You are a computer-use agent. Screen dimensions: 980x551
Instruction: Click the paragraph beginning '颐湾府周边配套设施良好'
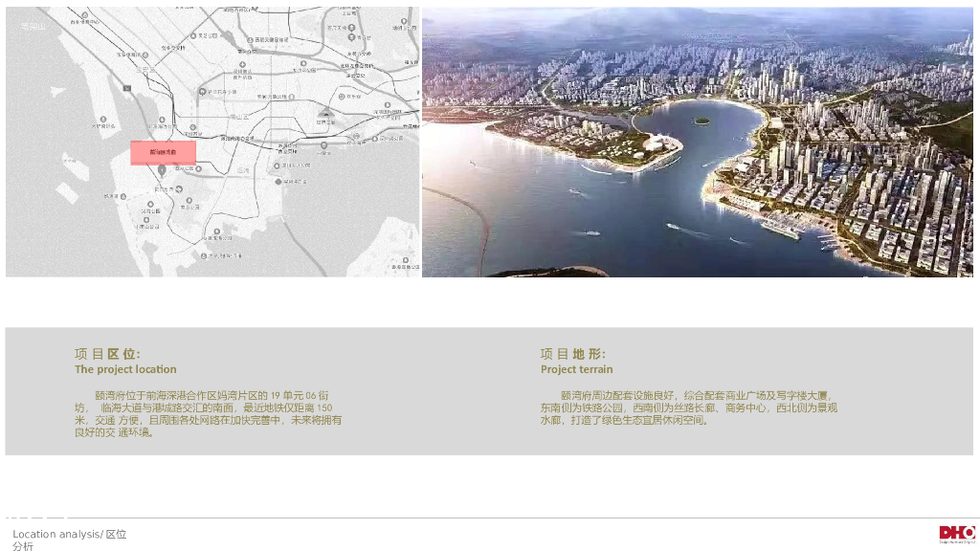coord(689,408)
